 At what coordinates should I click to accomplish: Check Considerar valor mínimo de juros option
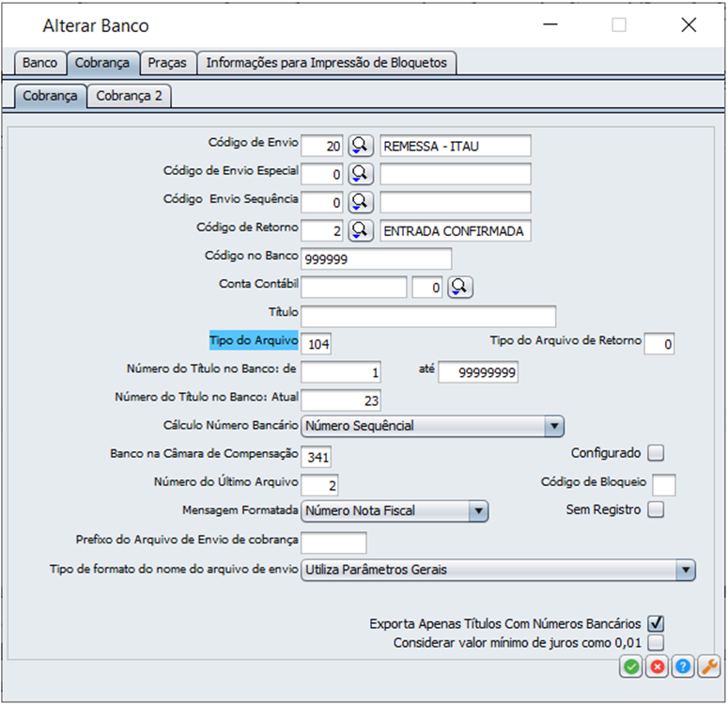coord(656,643)
